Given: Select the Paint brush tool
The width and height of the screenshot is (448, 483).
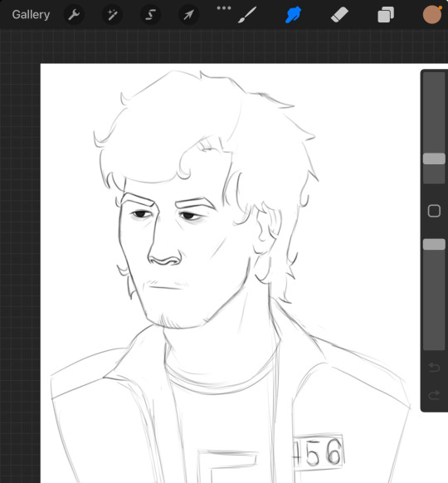Looking at the screenshot, I should [247, 14].
